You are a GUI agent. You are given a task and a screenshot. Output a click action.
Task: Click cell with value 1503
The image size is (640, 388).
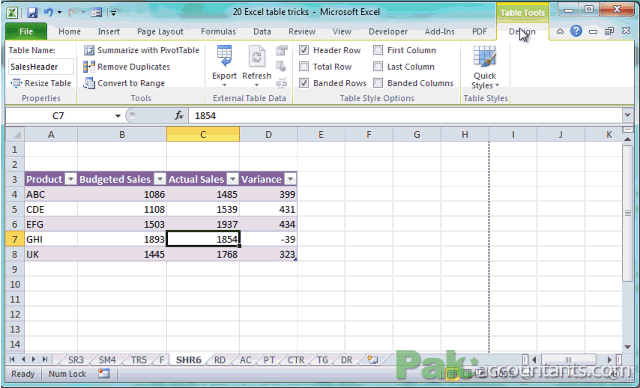pyautogui.click(x=122, y=224)
